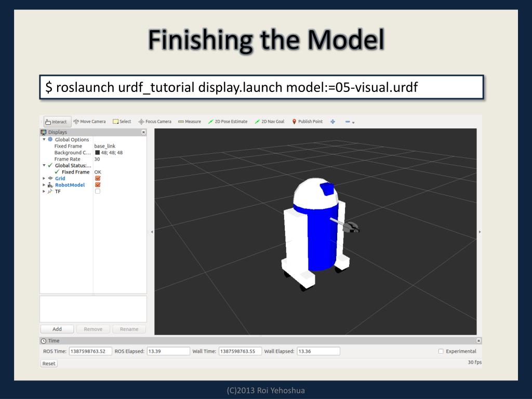Expand the TF display item
Screen dimensions: 532x399
pyautogui.click(x=44, y=191)
